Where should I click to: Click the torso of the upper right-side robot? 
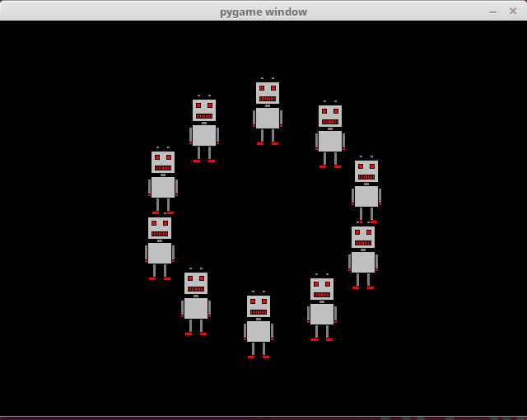pos(366,196)
